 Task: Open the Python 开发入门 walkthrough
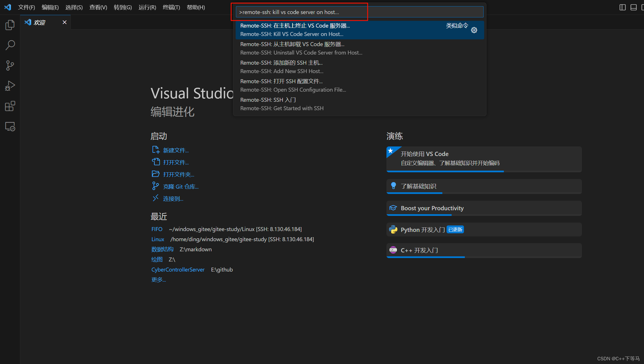click(484, 230)
